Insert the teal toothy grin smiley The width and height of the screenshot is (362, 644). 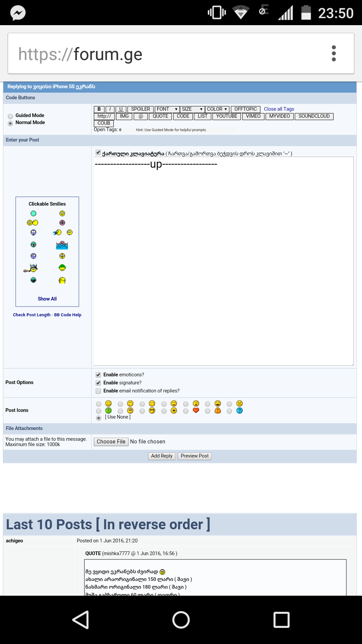(x=34, y=245)
